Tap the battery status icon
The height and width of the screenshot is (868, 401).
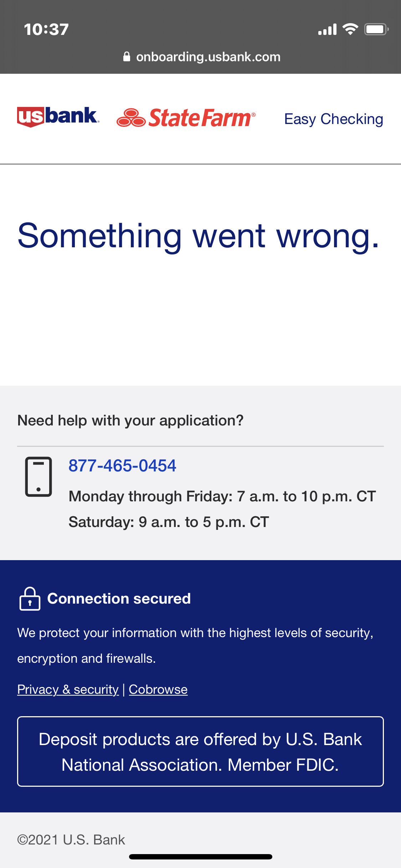tap(376, 29)
